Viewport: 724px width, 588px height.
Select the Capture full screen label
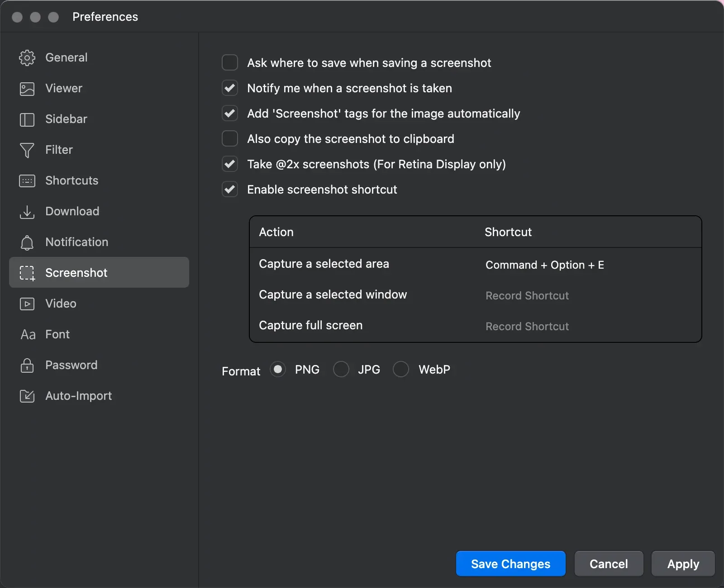pyautogui.click(x=311, y=325)
